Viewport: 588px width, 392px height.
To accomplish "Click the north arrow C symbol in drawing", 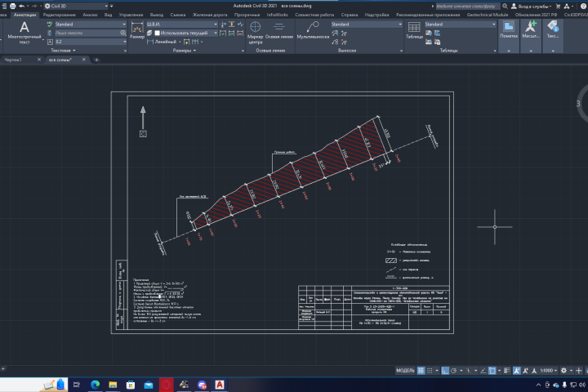I will coord(143,134).
